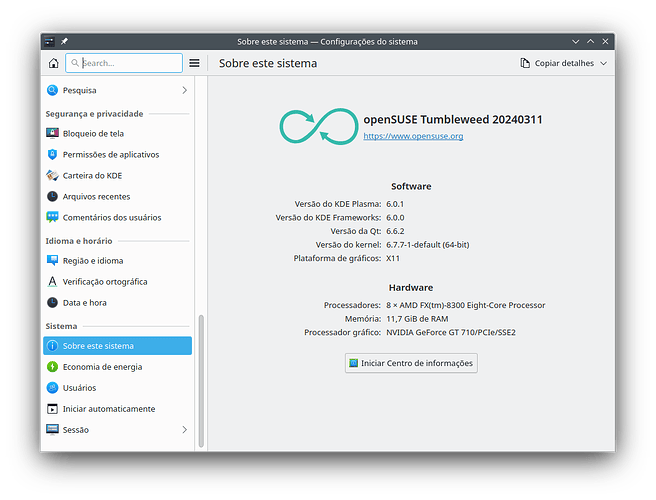Screen dimensions: 656x500
Task: Click the pin icon in title bar
Action: (64, 41)
